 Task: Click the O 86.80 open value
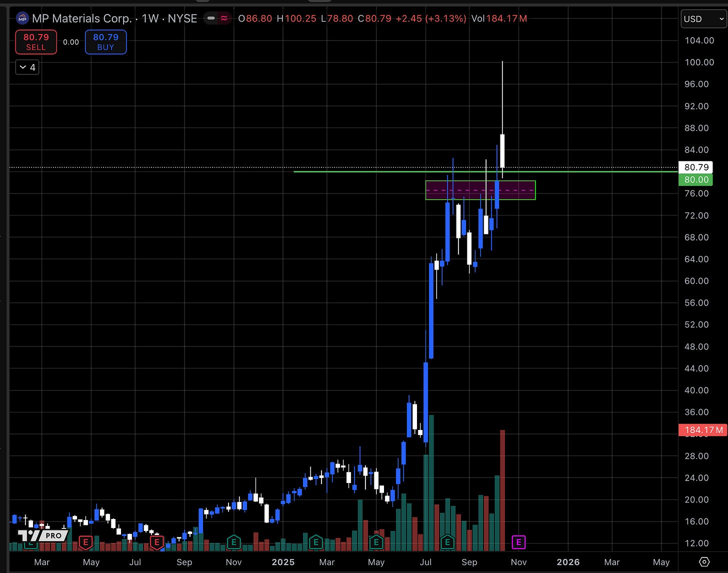tap(255, 18)
